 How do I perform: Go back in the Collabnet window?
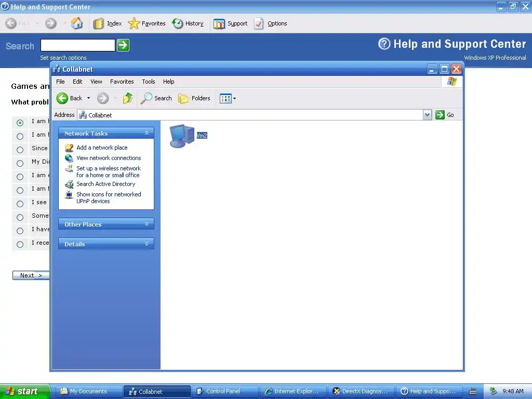click(69, 98)
